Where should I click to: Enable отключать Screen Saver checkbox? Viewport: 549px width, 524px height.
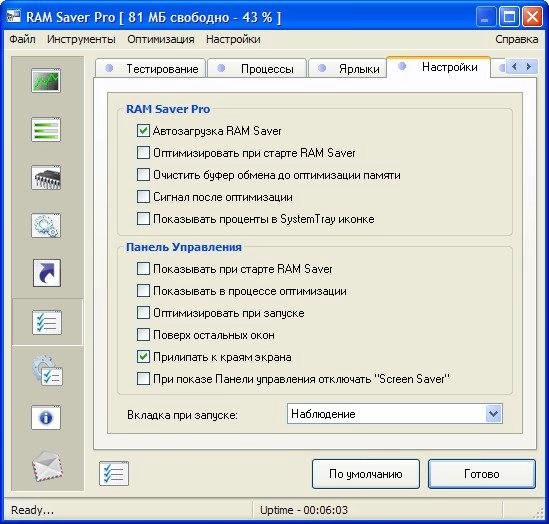[143, 379]
